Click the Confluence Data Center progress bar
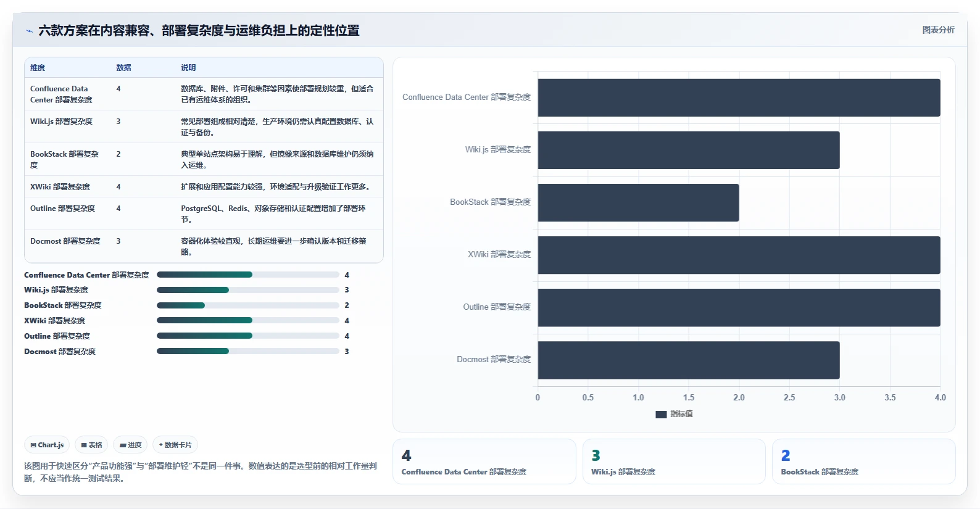The height and width of the screenshot is (509, 980). click(x=248, y=275)
